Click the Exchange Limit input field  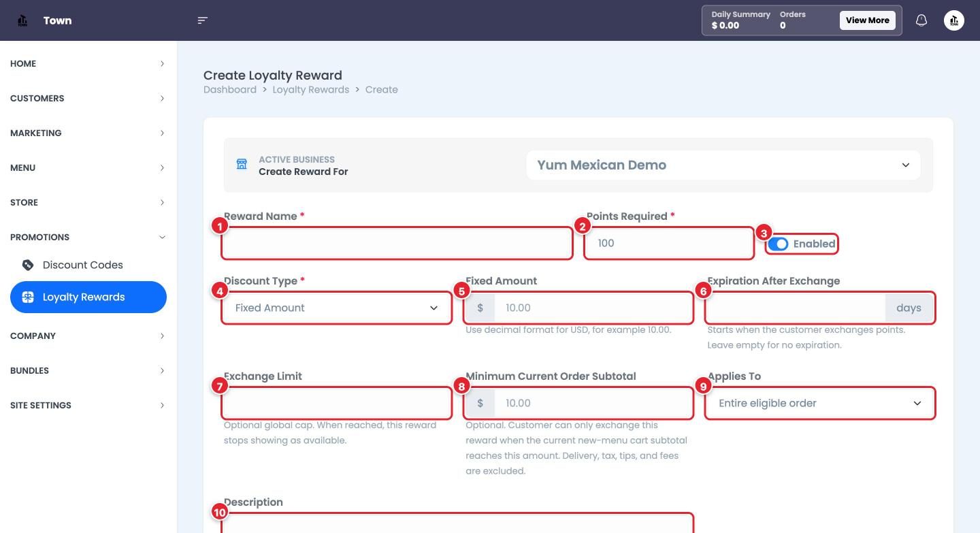click(x=337, y=403)
